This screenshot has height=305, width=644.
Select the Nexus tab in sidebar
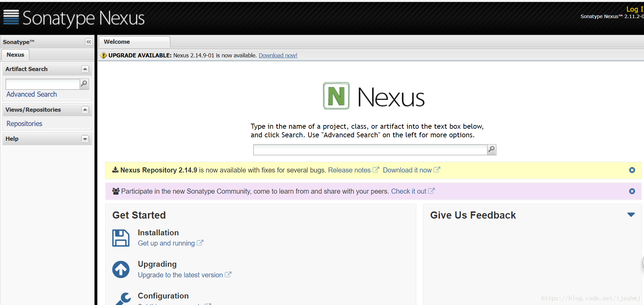15,55
